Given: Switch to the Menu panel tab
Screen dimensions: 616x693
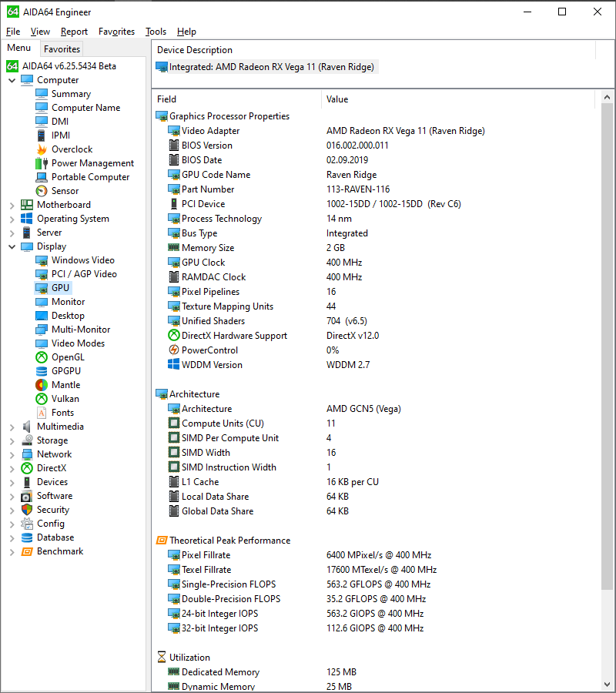Looking at the screenshot, I should (19, 48).
